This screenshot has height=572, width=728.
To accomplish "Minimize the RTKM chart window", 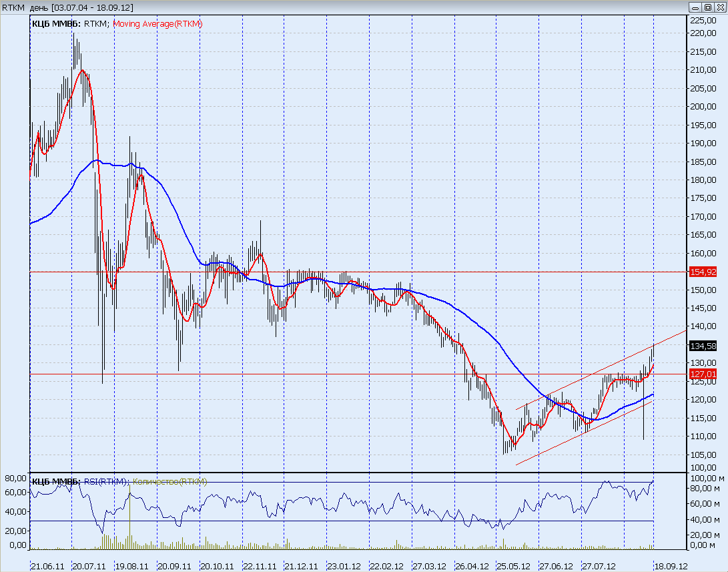I will [x=695, y=7].
